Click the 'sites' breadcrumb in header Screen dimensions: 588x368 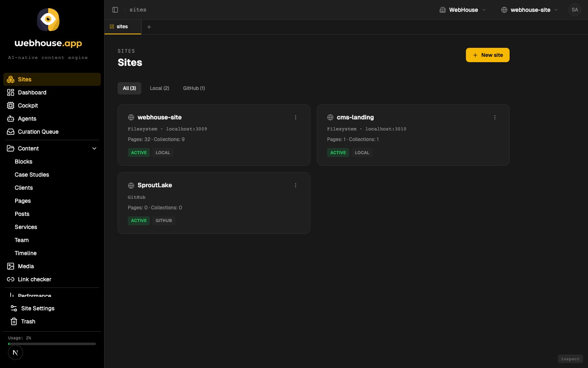coord(138,10)
